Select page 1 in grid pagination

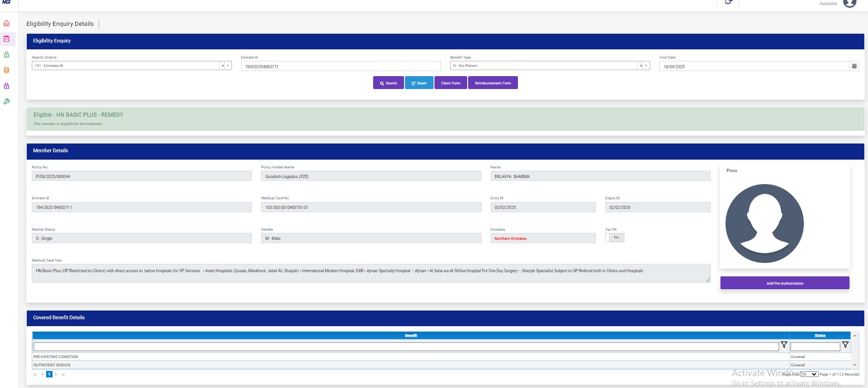pos(49,374)
